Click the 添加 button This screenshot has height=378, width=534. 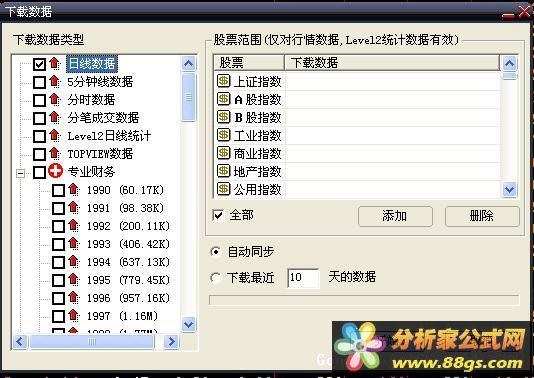395,216
